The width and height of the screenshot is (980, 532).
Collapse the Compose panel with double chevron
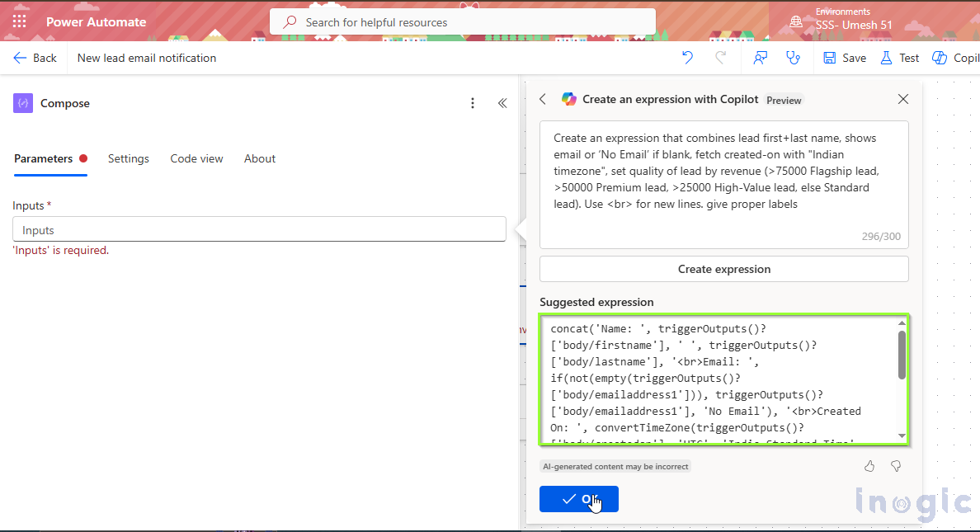[x=502, y=103]
